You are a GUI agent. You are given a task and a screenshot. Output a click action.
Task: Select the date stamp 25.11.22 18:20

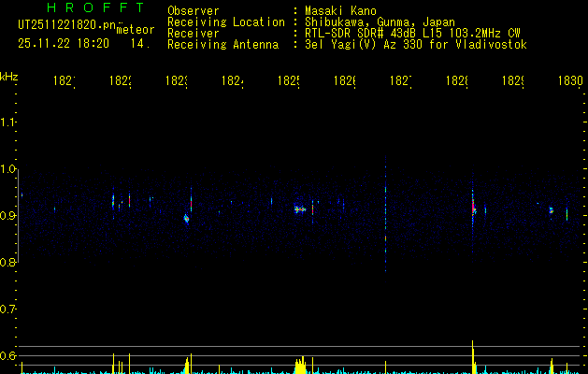(64, 44)
